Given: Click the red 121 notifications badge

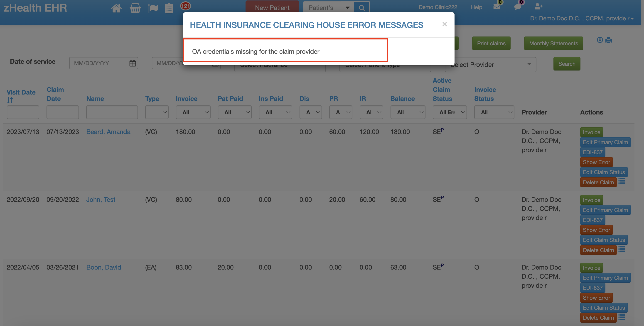Looking at the screenshot, I should point(186,6).
